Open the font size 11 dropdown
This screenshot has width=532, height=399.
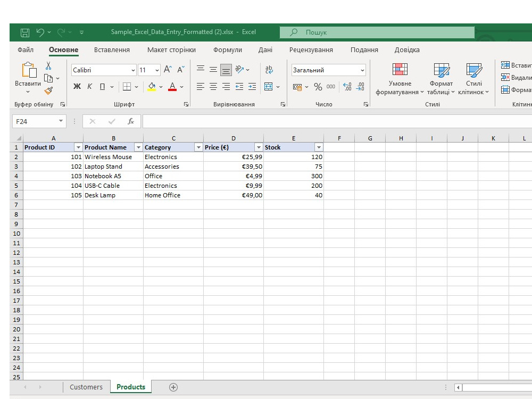tap(157, 70)
